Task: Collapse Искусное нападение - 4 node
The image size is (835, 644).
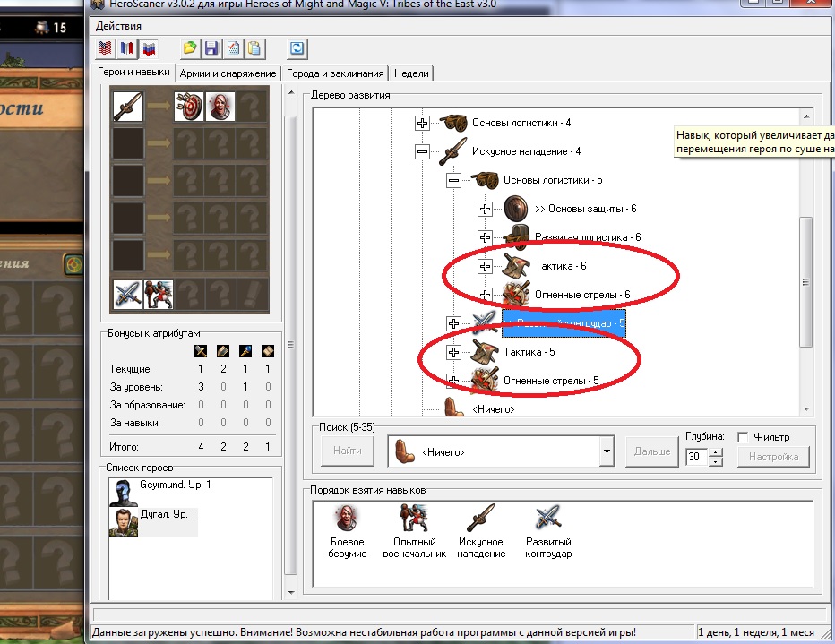Action: pyautogui.click(x=422, y=151)
